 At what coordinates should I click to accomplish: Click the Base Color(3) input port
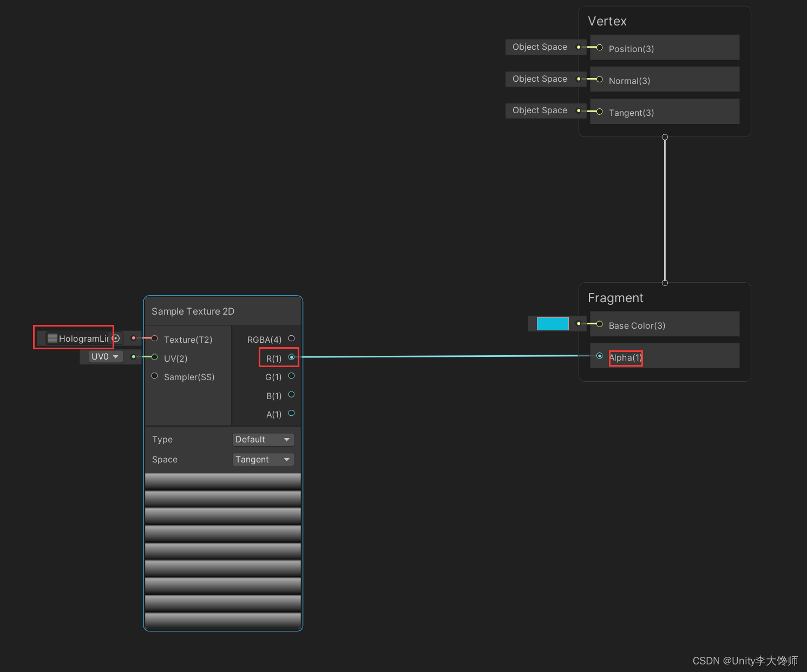point(599,324)
